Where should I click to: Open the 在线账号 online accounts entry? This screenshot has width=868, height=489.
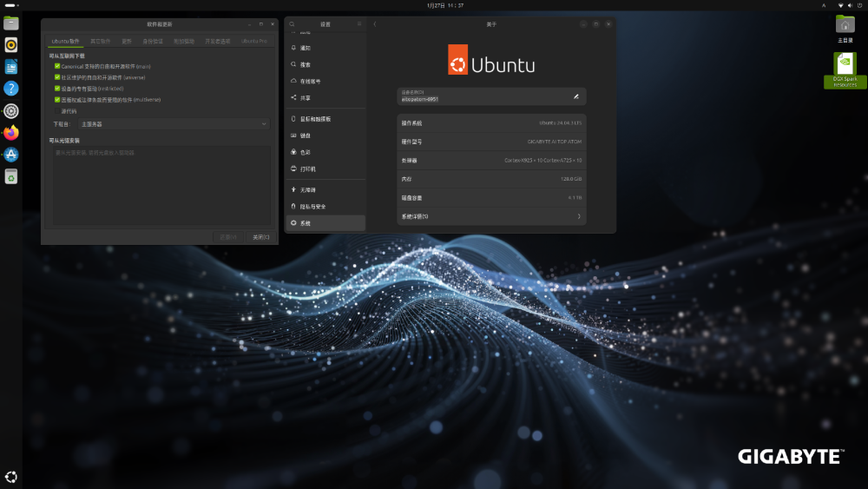click(325, 82)
